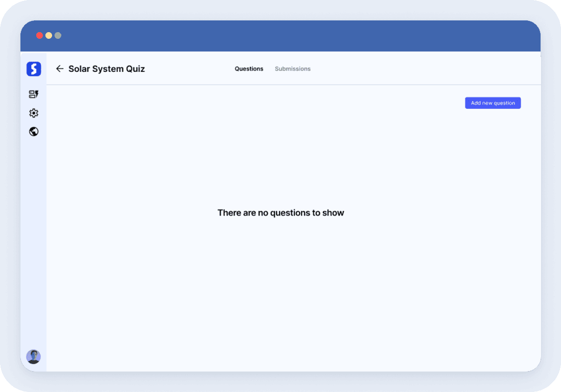Click the divider line beneath the header
The height and width of the screenshot is (392, 561).
click(293, 85)
